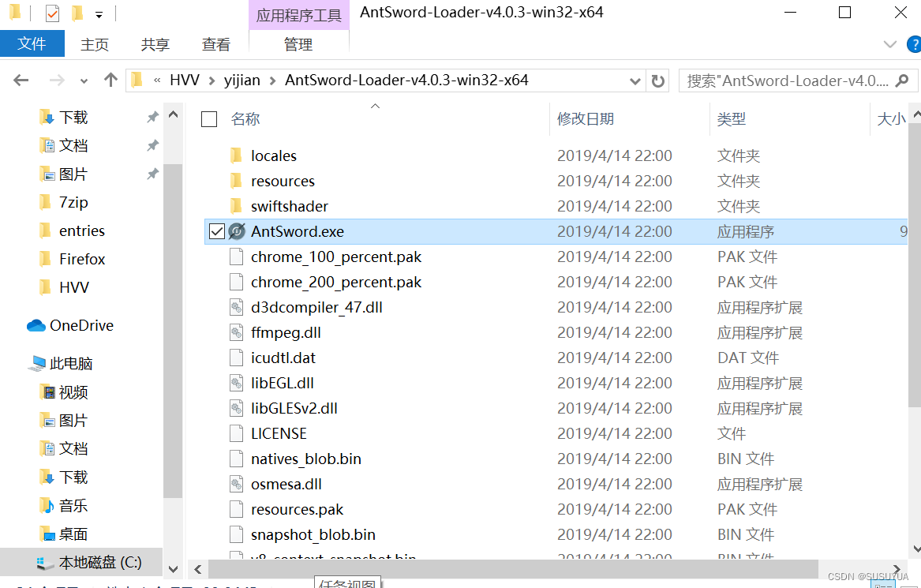921x588 pixels.
Task: Switch to the 主页 ribbon tab
Action: click(95, 45)
